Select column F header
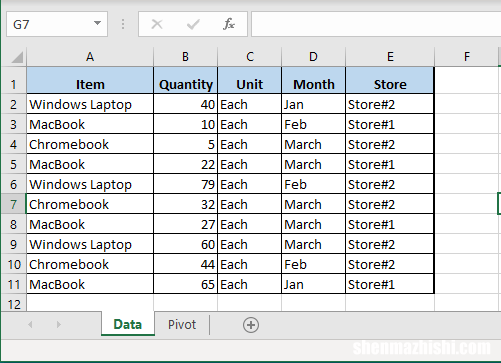This screenshot has width=501, height=363. tap(467, 57)
